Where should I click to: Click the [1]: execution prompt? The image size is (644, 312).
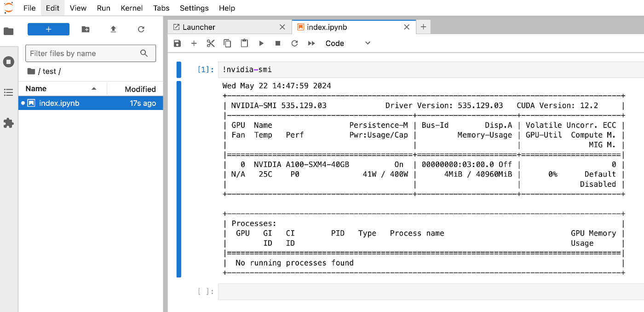206,70
